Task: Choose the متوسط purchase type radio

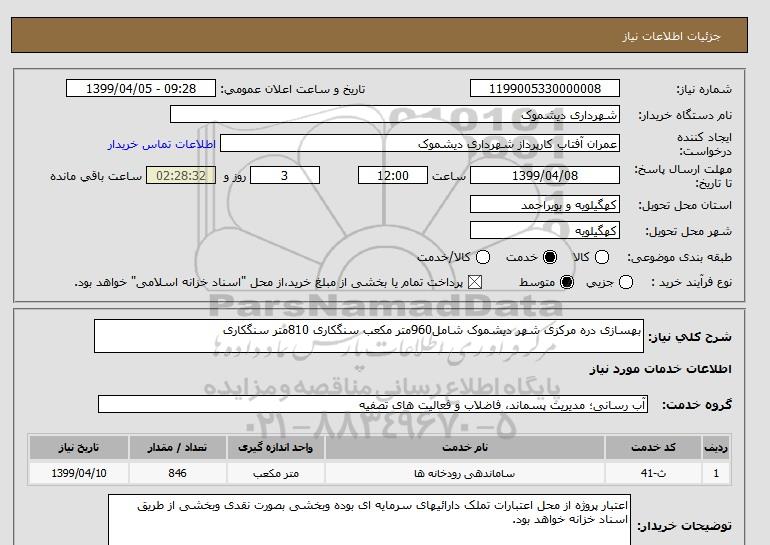Action: pyautogui.click(x=567, y=282)
